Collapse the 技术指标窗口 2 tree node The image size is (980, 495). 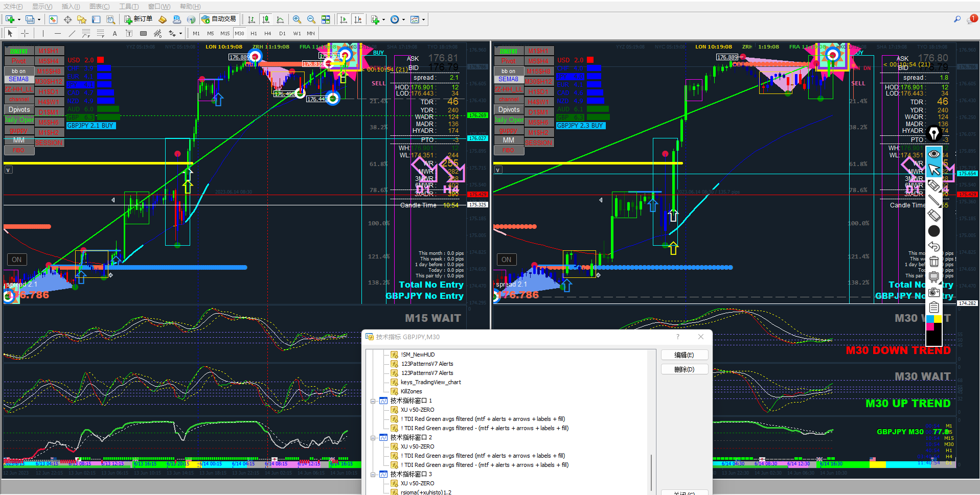(373, 438)
